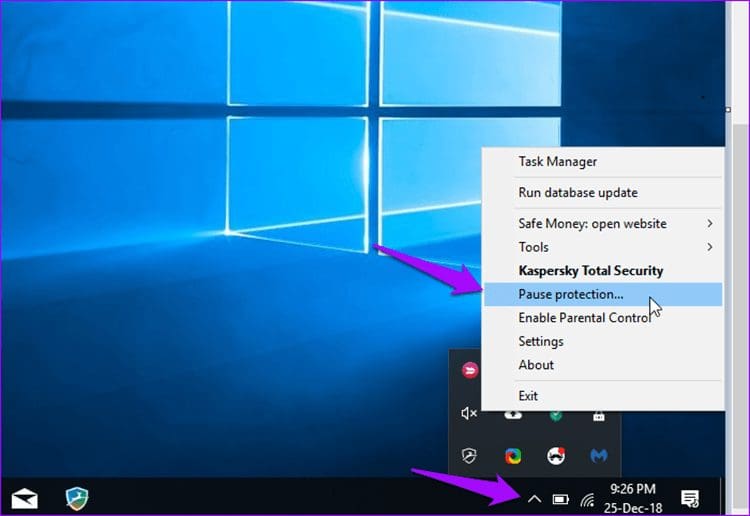This screenshot has height=516, width=750.
Task: Click the 9:26 PM clock and date
Action: (633, 498)
